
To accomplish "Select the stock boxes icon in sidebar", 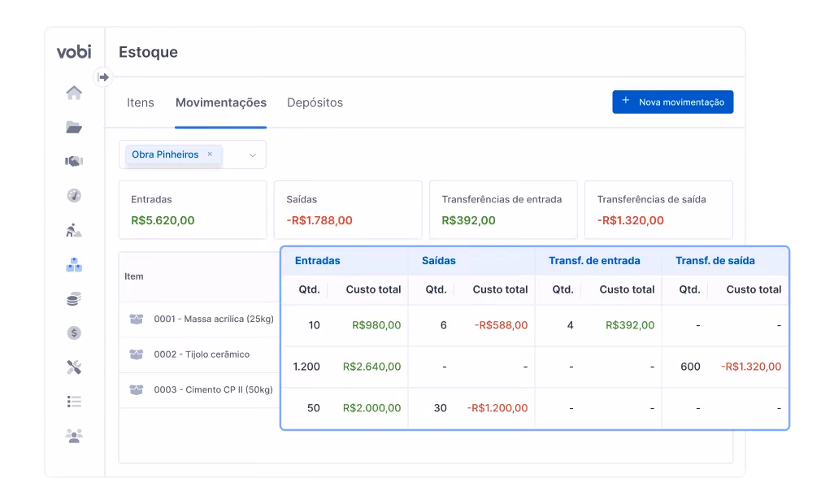I will [x=74, y=265].
